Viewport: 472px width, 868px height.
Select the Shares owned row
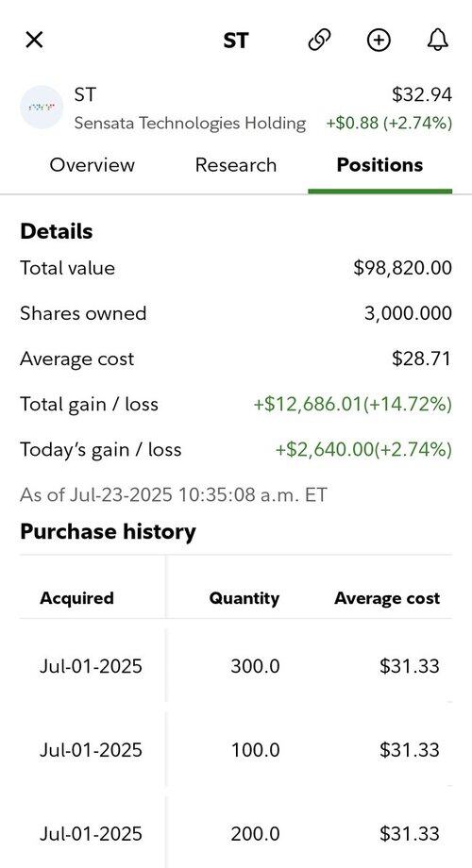[236, 313]
